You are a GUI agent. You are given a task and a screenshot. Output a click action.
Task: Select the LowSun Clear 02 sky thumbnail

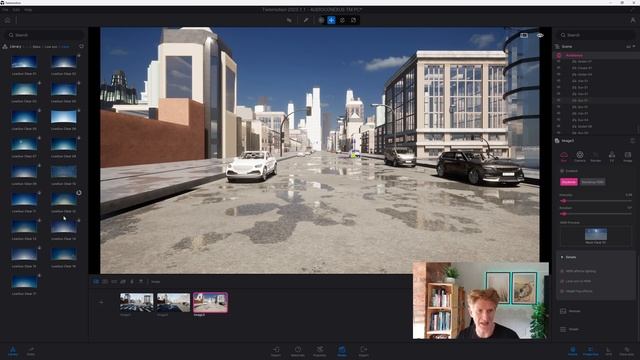(64, 62)
